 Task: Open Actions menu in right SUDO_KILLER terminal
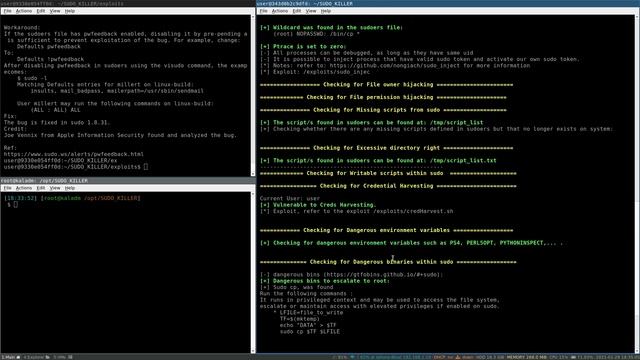pyautogui.click(x=280, y=11)
